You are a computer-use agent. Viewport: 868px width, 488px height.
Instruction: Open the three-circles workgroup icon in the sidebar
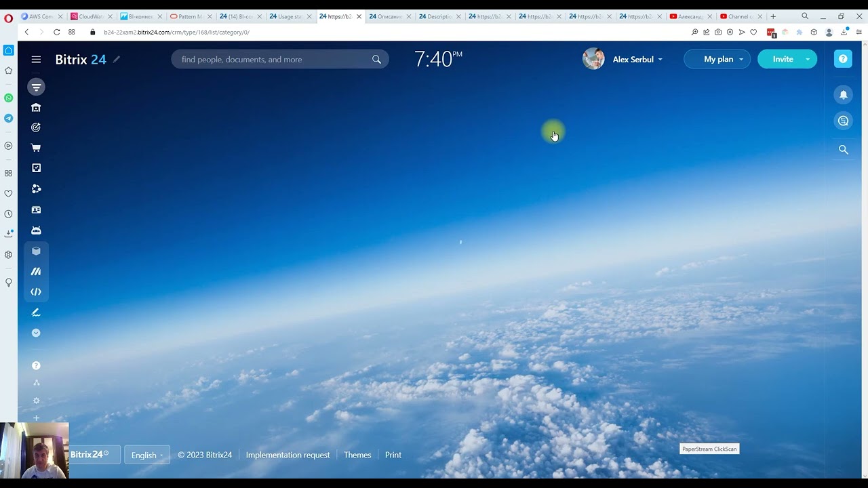tap(36, 189)
